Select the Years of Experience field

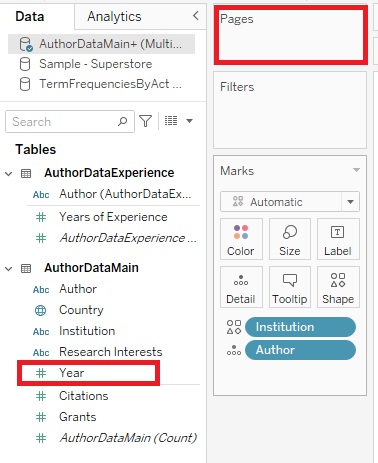[113, 217]
